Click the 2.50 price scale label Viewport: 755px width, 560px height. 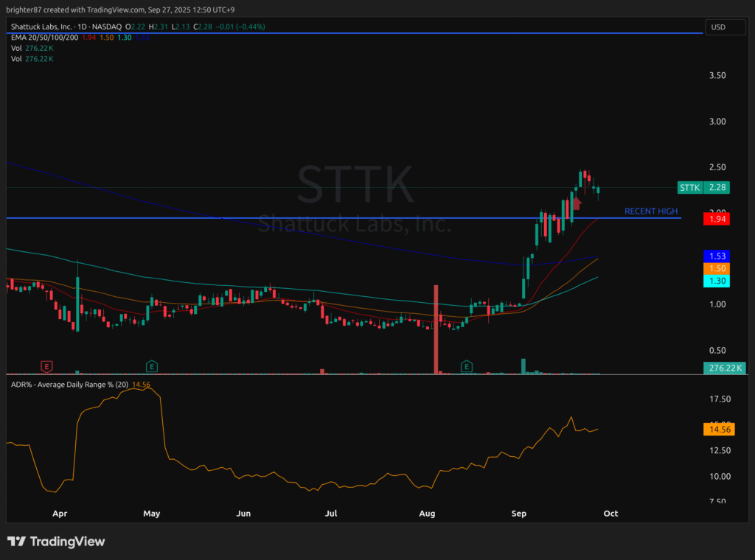click(x=717, y=167)
